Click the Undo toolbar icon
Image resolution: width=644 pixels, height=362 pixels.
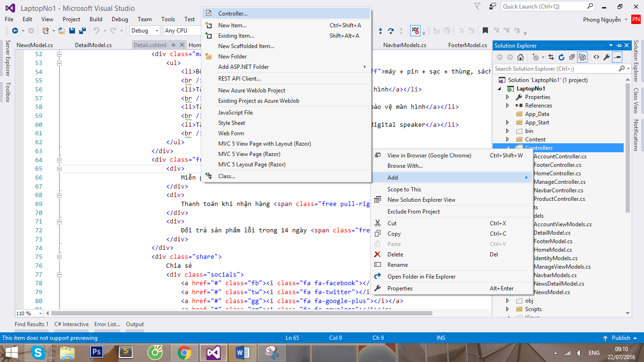tap(97, 31)
